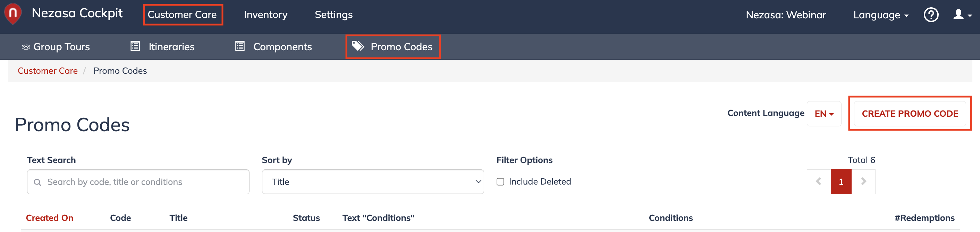The height and width of the screenshot is (232, 980).
Task: Go to the previous page arrow
Action: click(819, 182)
